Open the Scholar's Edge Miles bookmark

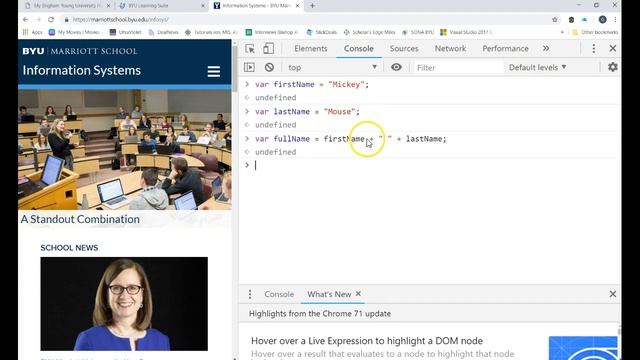pos(369,32)
